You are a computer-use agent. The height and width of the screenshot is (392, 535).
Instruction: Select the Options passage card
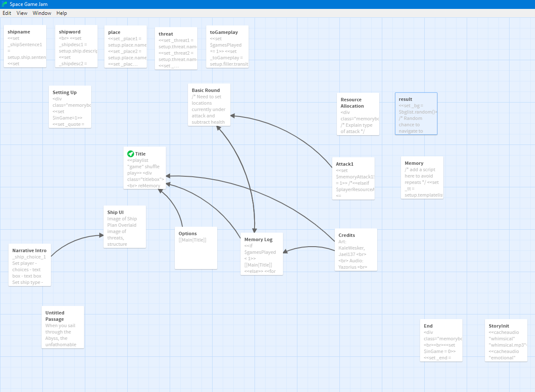[x=196, y=248]
